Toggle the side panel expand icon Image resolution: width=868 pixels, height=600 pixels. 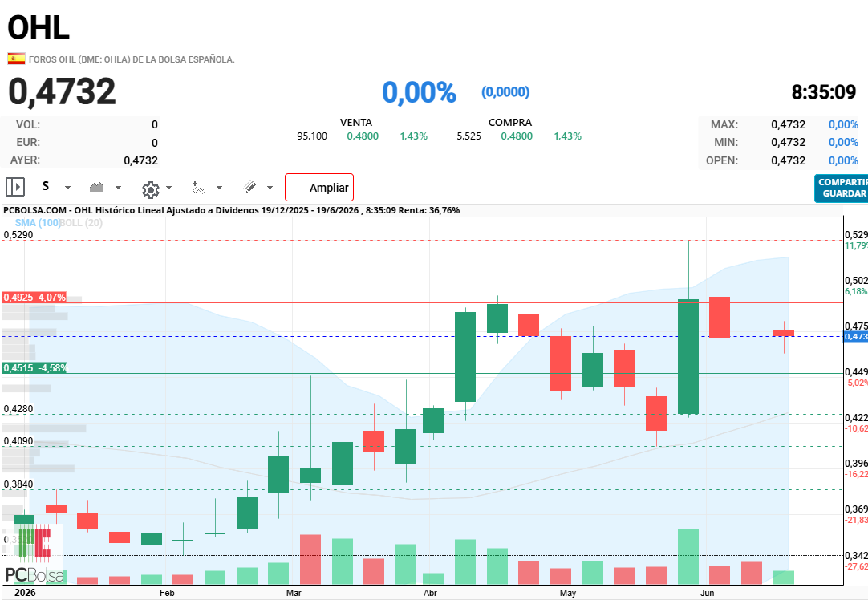coord(15,187)
